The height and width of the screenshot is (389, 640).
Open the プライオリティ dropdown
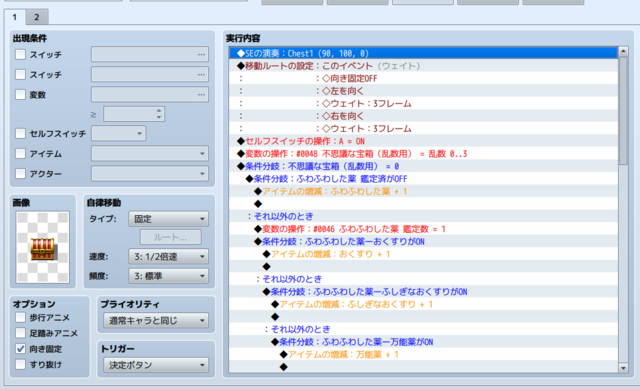(156, 320)
